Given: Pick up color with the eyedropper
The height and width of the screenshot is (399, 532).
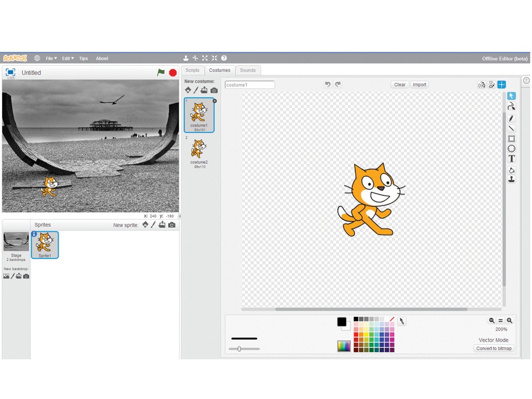Looking at the screenshot, I should (402, 321).
